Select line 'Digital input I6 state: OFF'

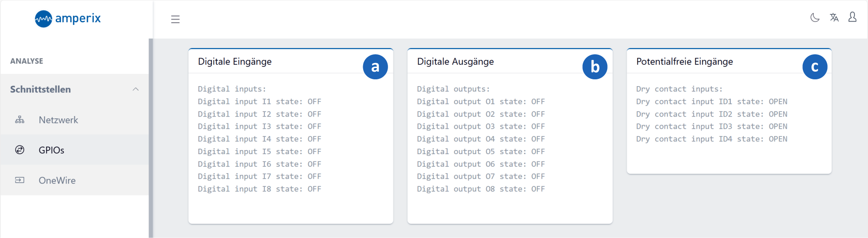point(259,164)
